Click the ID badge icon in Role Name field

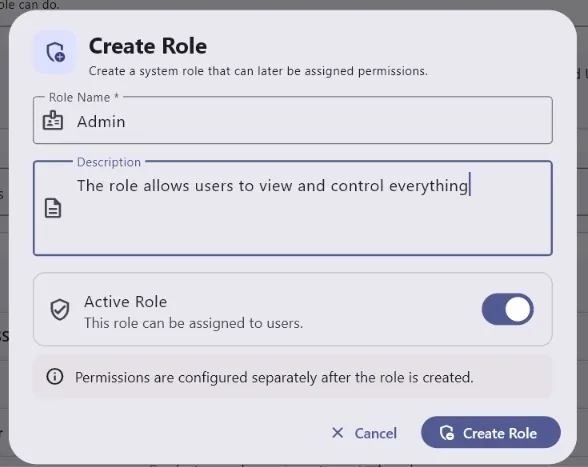coord(53,120)
